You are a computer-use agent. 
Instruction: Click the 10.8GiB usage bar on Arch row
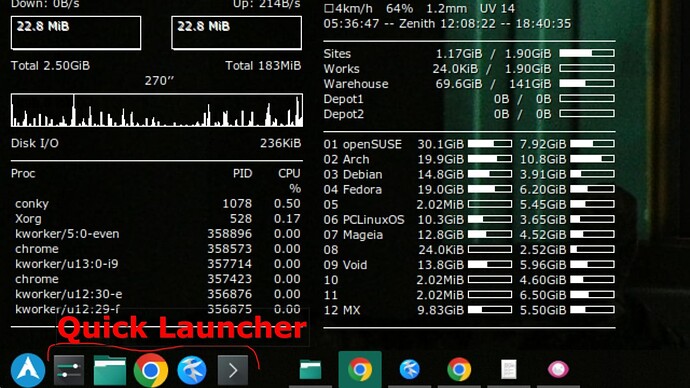pos(592,159)
